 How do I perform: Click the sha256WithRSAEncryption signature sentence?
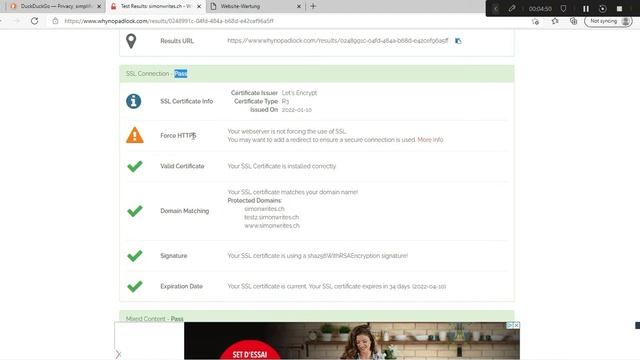point(318,256)
